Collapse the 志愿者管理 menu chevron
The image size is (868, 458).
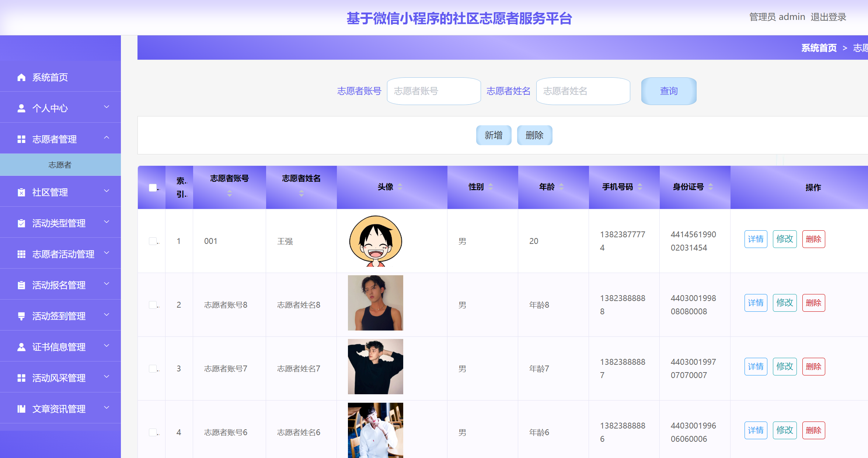(107, 138)
